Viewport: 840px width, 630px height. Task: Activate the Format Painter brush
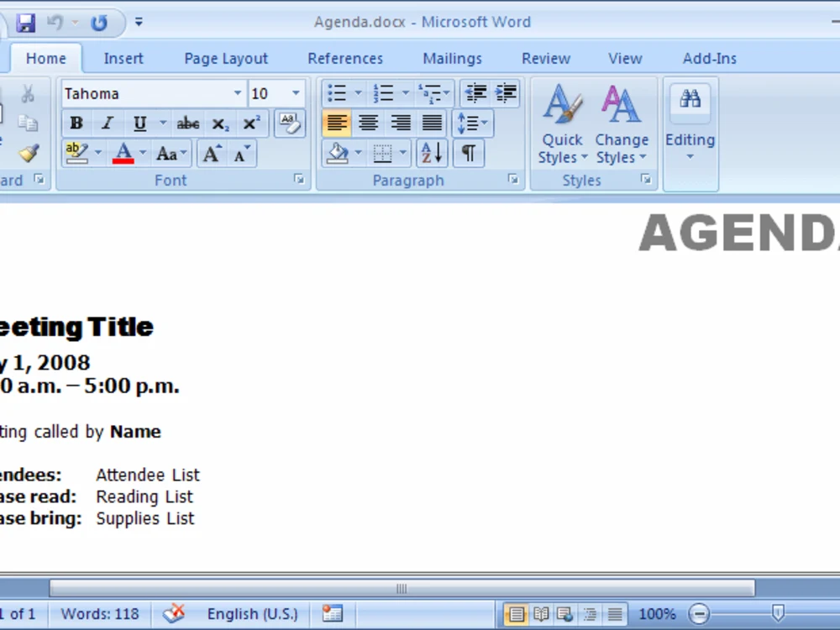point(29,153)
